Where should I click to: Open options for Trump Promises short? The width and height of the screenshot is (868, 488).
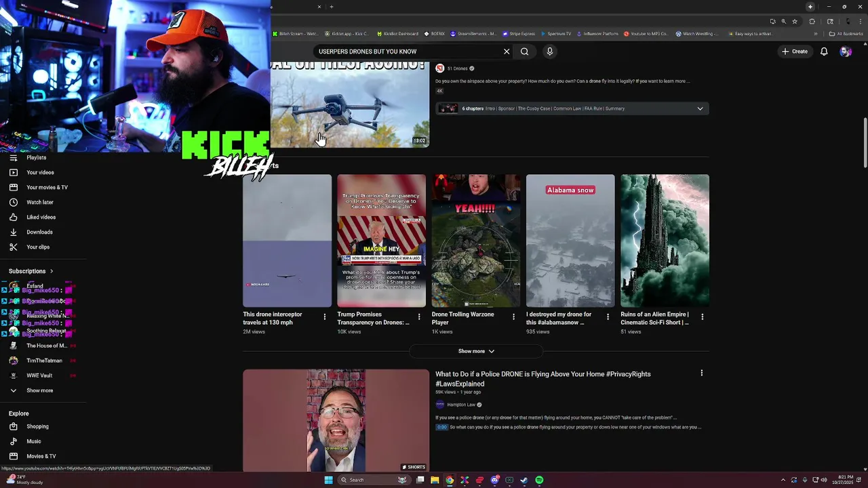point(418,317)
